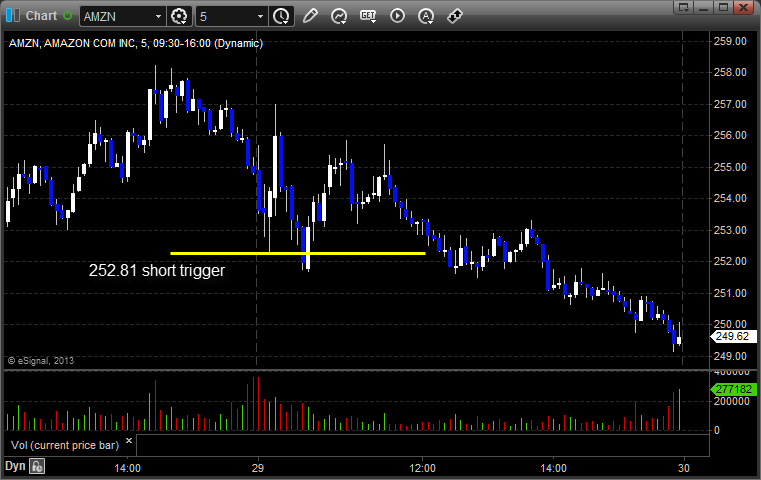The width and height of the screenshot is (761, 480).
Task: Select the yellow short trigger line
Action: point(298,253)
